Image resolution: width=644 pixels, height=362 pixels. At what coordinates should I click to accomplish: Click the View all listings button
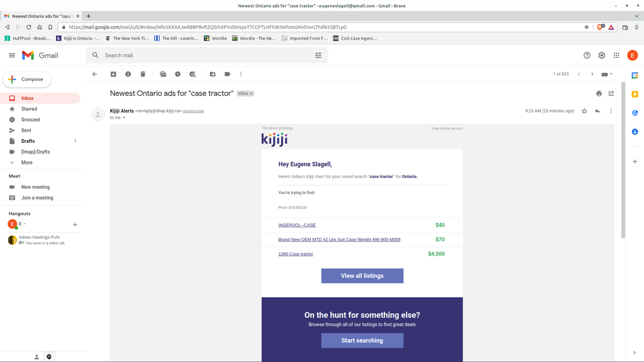[x=362, y=276]
